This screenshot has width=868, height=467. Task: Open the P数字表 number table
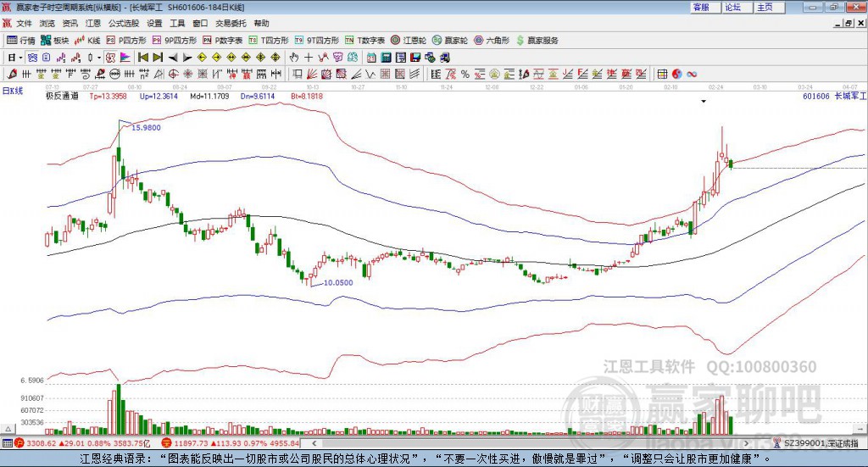(223, 41)
